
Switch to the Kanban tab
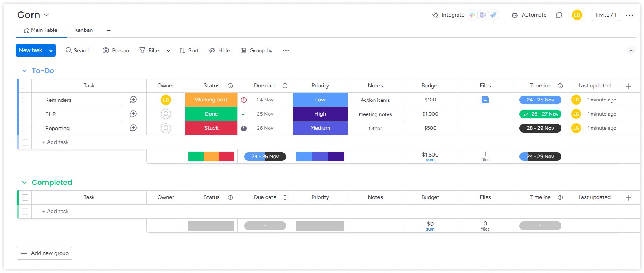tap(84, 30)
